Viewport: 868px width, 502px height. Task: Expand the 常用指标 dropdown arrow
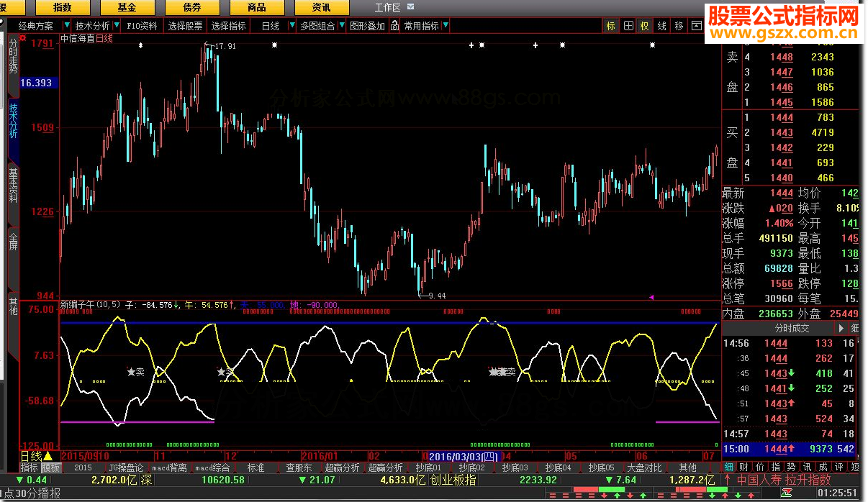click(446, 26)
